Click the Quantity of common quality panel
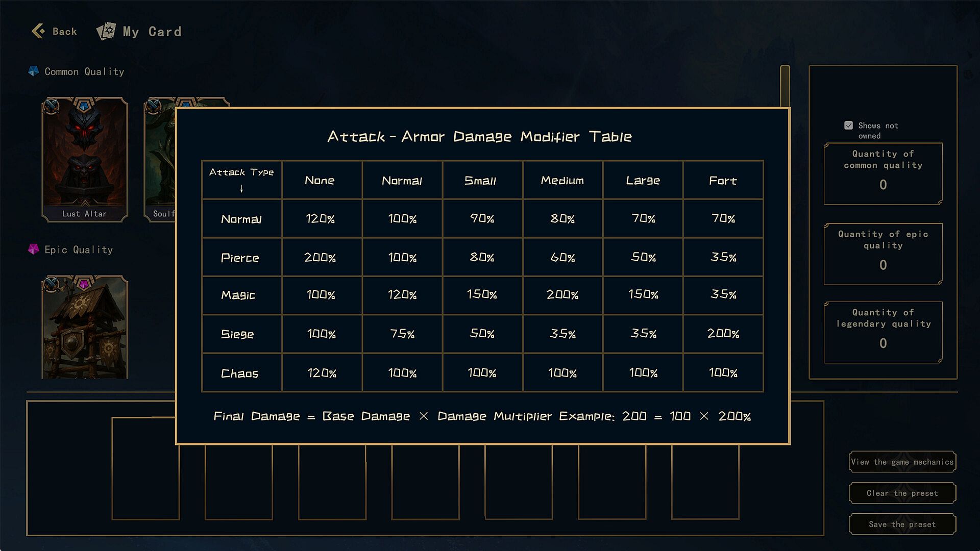This screenshot has width=980, height=551. point(883,173)
